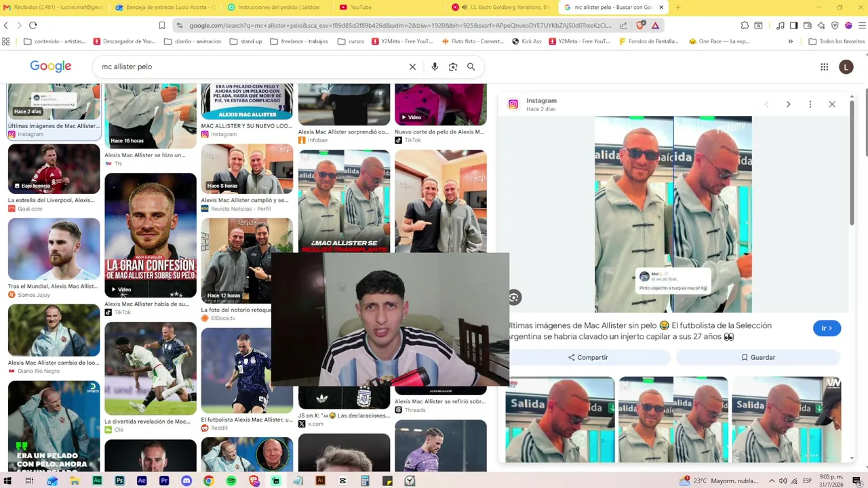Open the browser extensions puzzle icon

(x=745, y=25)
